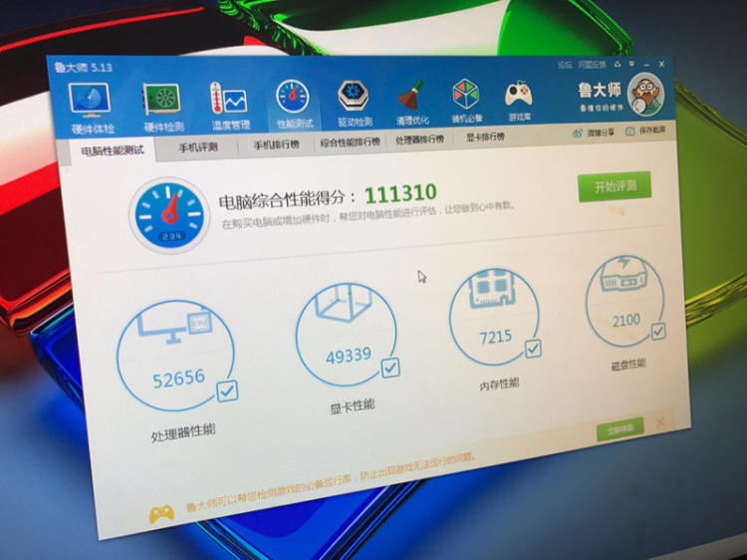Open the 游戏库 game library controller icon
The width and height of the screenshot is (747, 560).
pyautogui.click(x=518, y=94)
